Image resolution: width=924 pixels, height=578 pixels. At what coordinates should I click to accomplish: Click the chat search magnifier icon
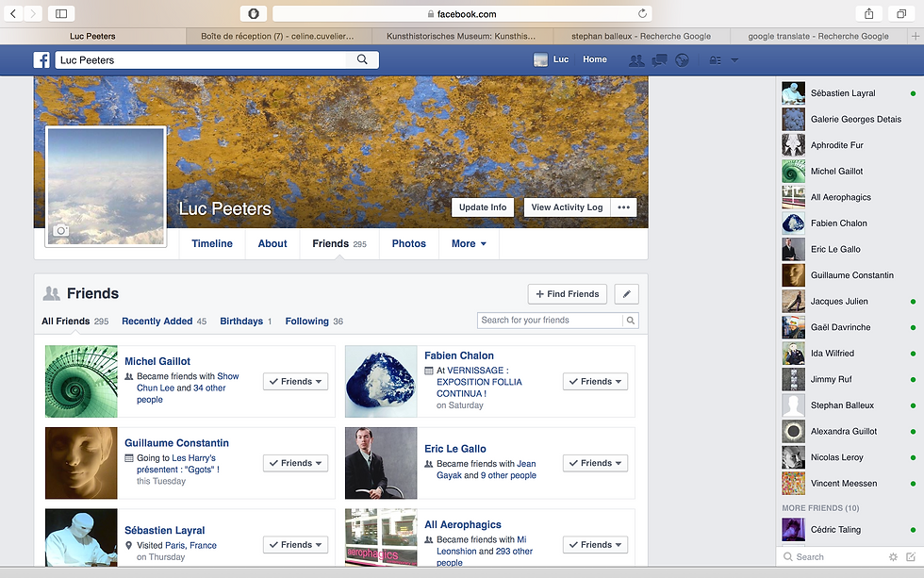pyautogui.click(x=788, y=557)
